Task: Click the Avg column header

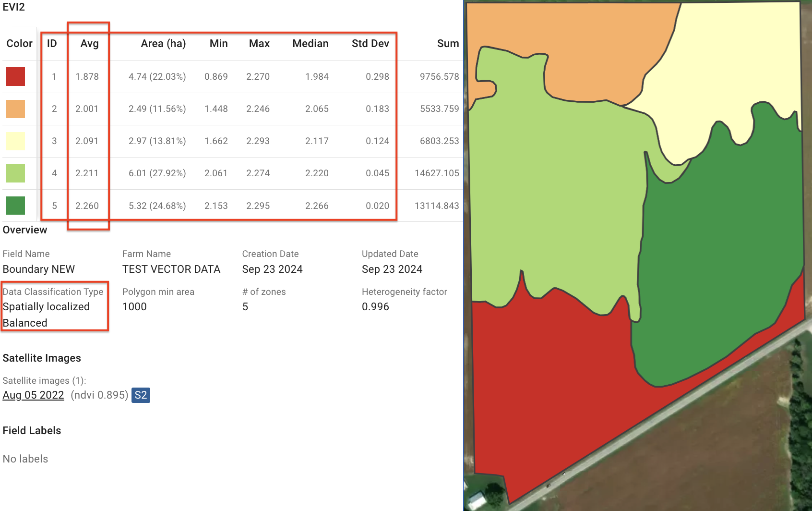Action: pos(89,44)
